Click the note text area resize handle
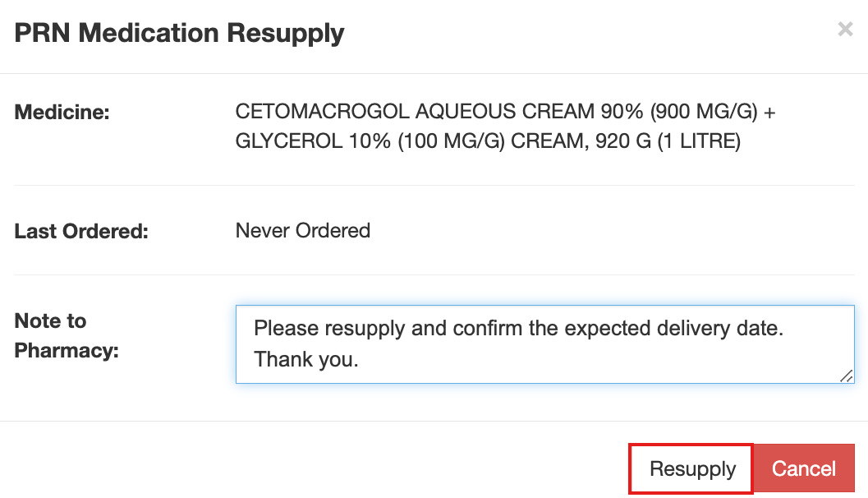Viewport: 868px width, 498px height. tap(846, 375)
